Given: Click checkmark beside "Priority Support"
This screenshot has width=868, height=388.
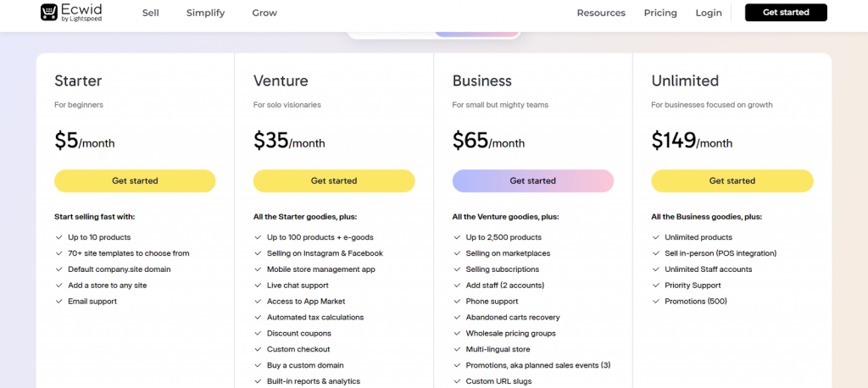Looking at the screenshot, I should [x=655, y=285].
